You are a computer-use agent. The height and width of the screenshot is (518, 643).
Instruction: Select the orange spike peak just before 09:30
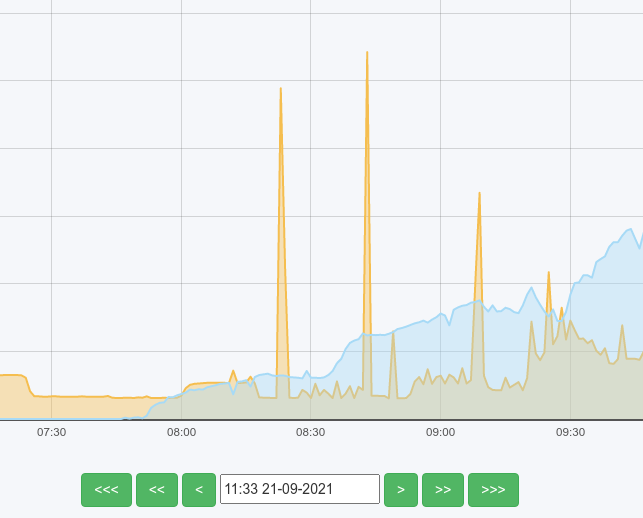[548, 273]
